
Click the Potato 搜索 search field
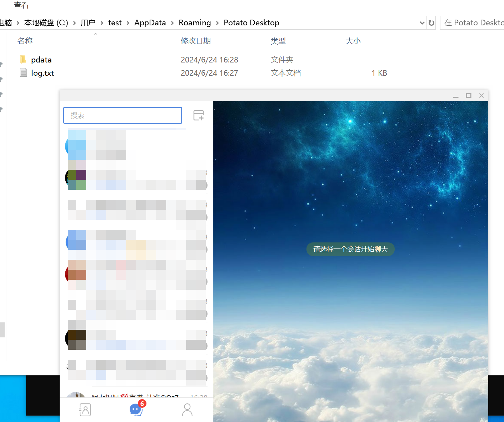(x=123, y=115)
